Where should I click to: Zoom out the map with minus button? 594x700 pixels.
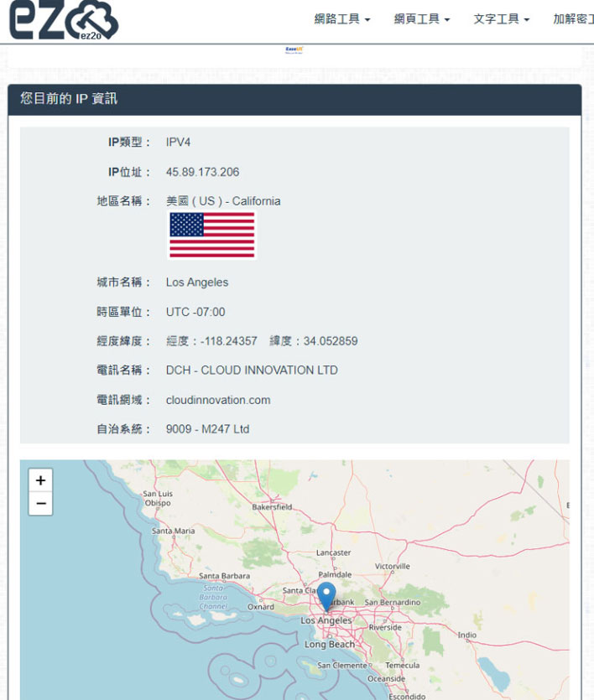[x=40, y=504]
